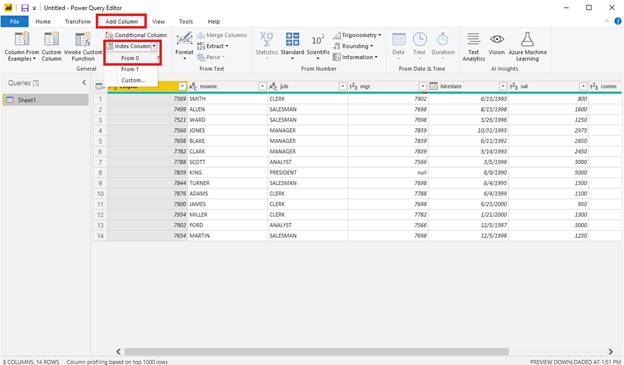The image size is (624, 365).
Task: Open the Date tool
Action: coord(398,46)
